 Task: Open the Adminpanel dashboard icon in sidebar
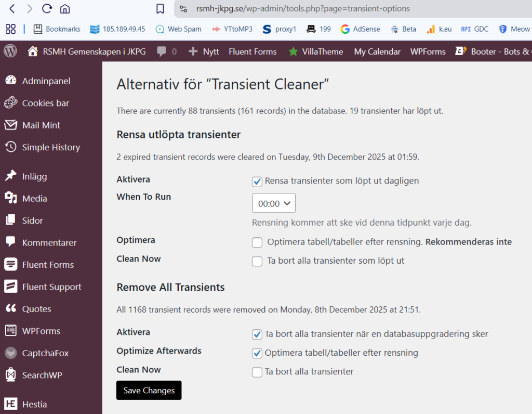[10, 81]
